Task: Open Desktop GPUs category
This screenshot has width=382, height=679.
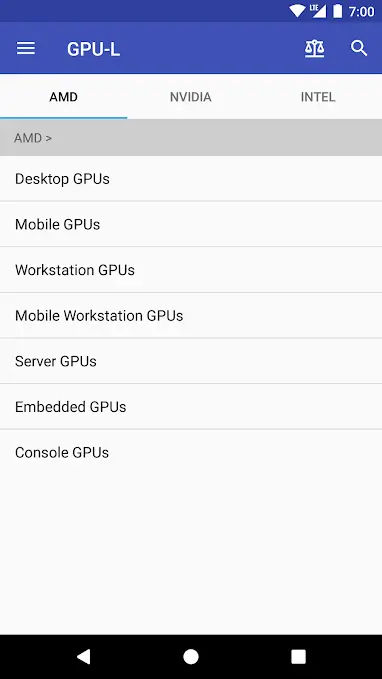Action: [x=191, y=178]
